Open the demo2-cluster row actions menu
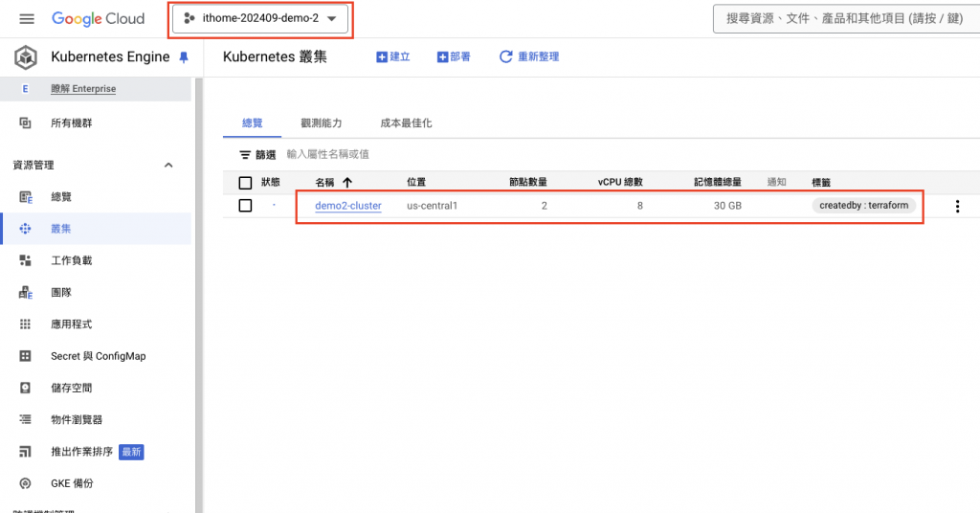 click(x=957, y=206)
